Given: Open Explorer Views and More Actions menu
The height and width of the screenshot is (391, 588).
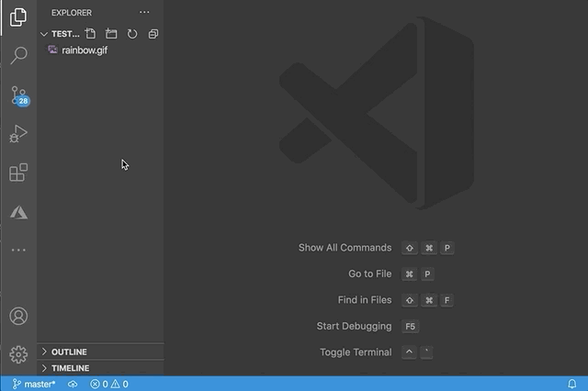Looking at the screenshot, I should coord(144,12).
